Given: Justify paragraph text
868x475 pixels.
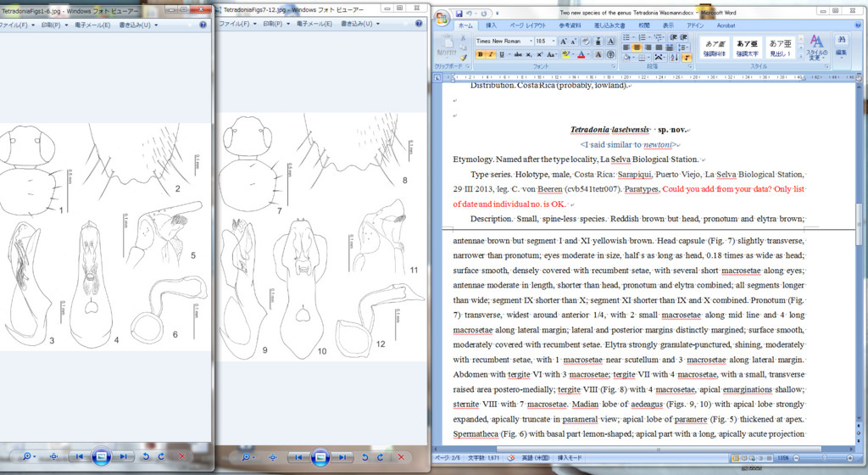Looking at the screenshot, I should pos(658,47).
